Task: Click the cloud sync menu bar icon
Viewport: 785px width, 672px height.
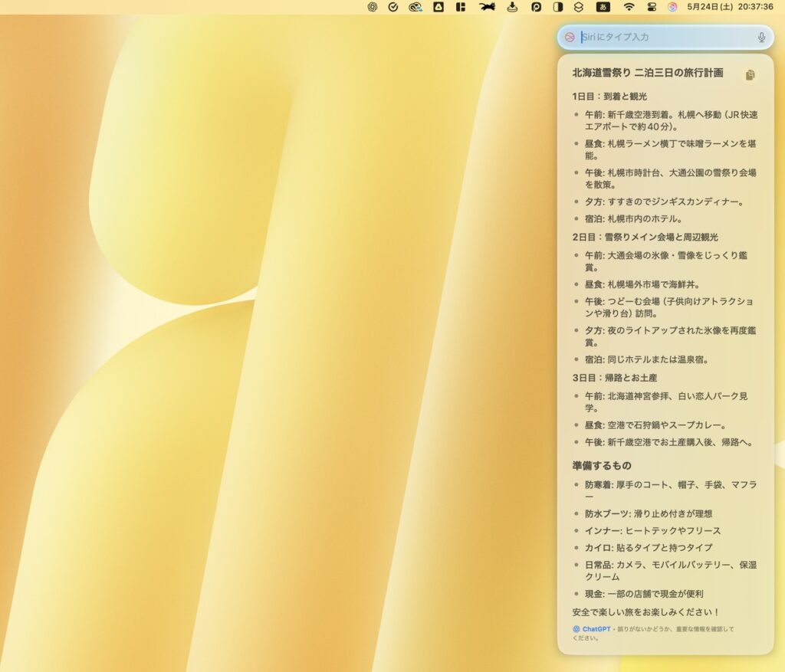Action: click(415, 7)
